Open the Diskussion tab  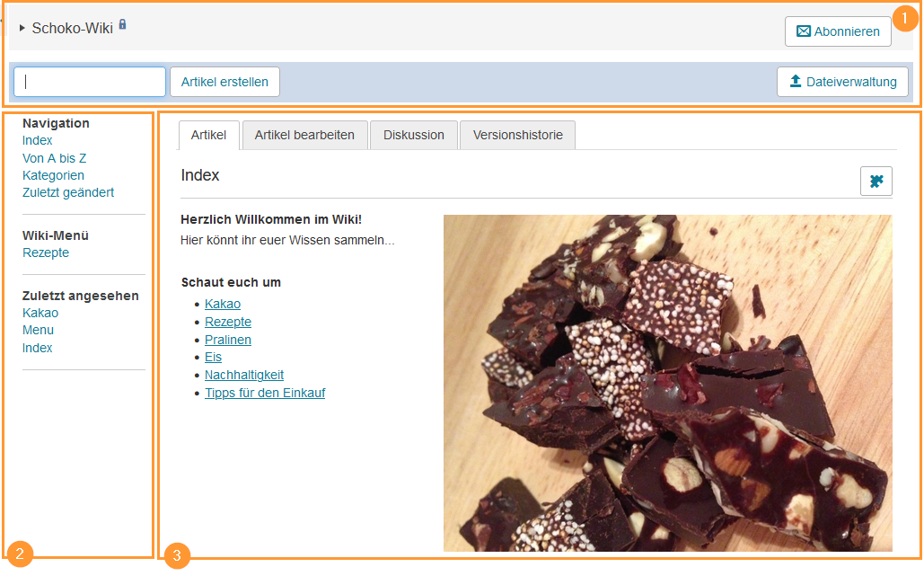click(414, 135)
